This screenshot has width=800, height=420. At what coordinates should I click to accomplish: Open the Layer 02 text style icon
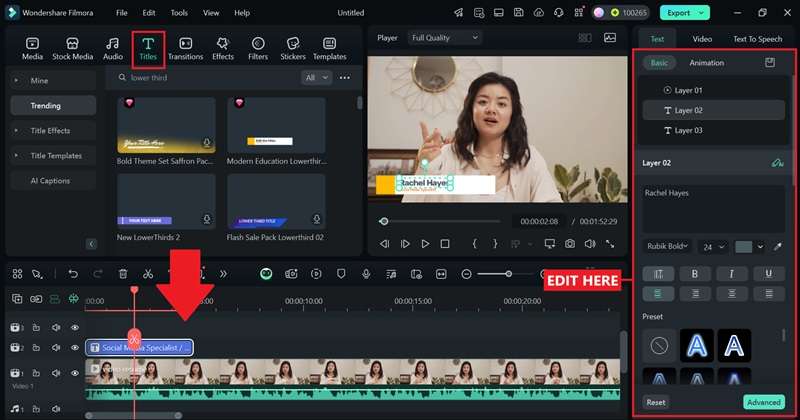[x=777, y=163]
